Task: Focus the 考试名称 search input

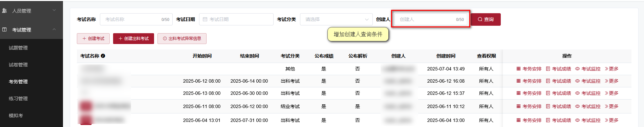Action: click(x=136, y=19)
